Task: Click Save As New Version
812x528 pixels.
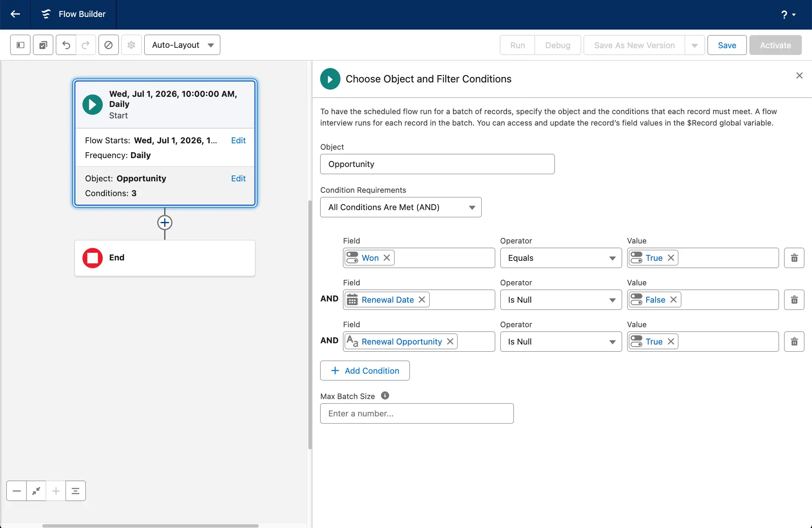Action: (634, 45)
